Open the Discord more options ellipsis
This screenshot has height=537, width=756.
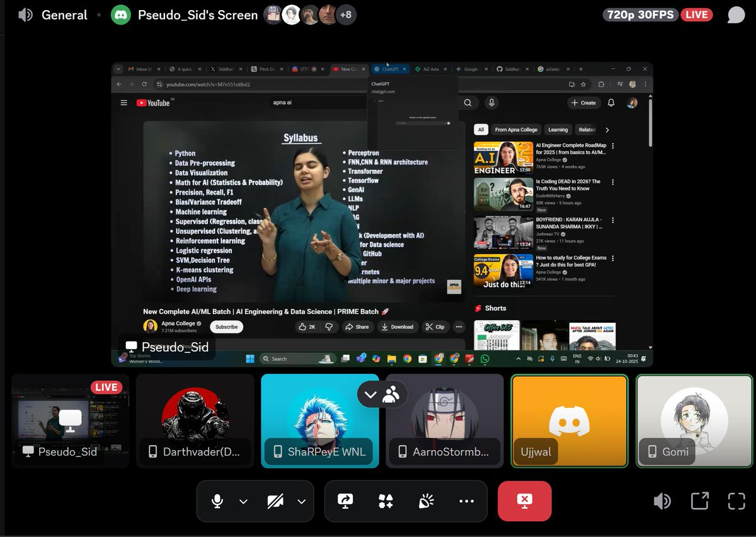[x=466, y=501]
